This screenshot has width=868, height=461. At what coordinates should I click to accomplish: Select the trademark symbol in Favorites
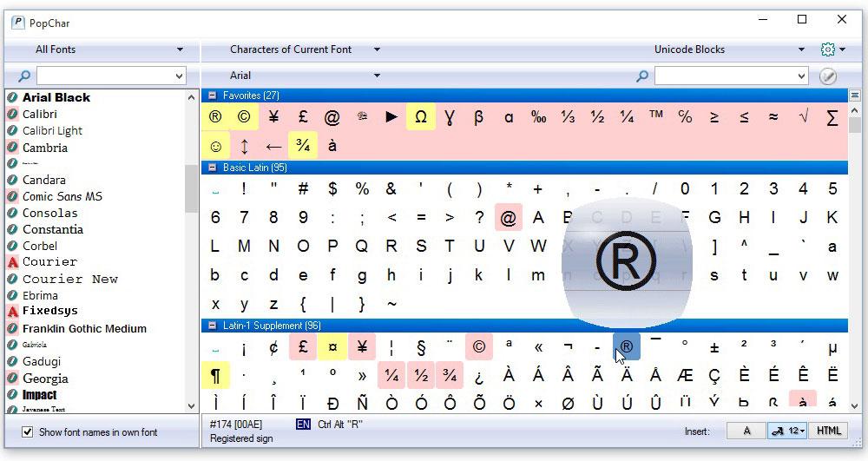click(656, 115)
